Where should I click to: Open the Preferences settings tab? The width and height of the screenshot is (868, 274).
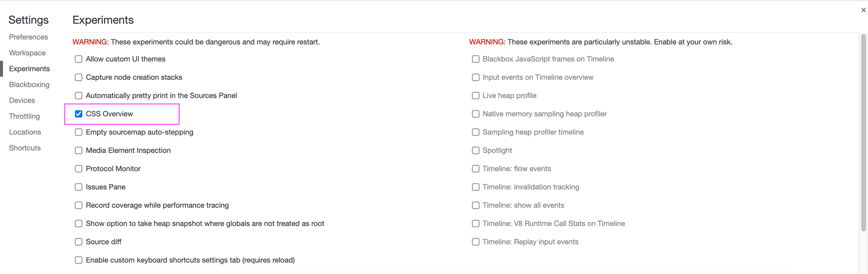[x=29, y=37]
